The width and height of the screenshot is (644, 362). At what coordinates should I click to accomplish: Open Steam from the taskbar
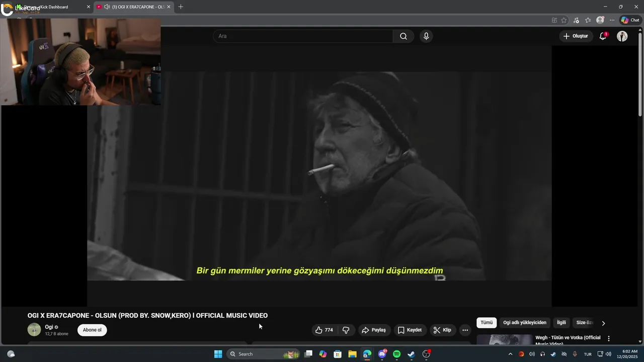[x=411, y=354]
